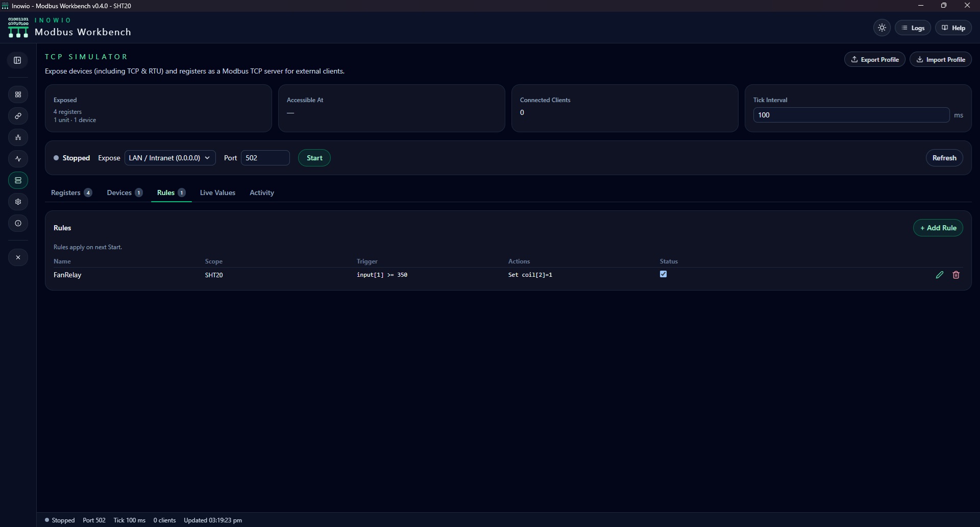Screen dimensions: 980x527
Task: Restore down the Modbus Workbench window
Action: pos(944,6)
